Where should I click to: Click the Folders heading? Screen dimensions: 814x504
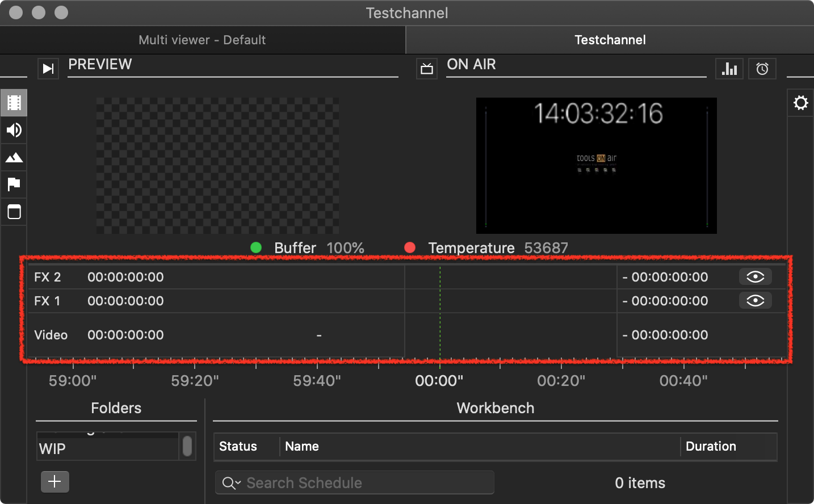116,408
